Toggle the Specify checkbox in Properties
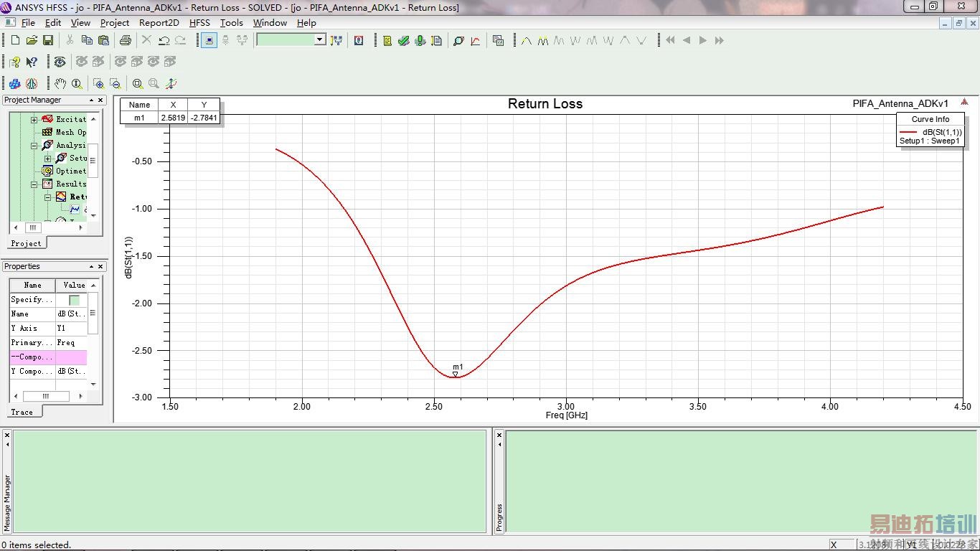Image resolution: width=980 pixels, height=551 pixels. [74, 300]
